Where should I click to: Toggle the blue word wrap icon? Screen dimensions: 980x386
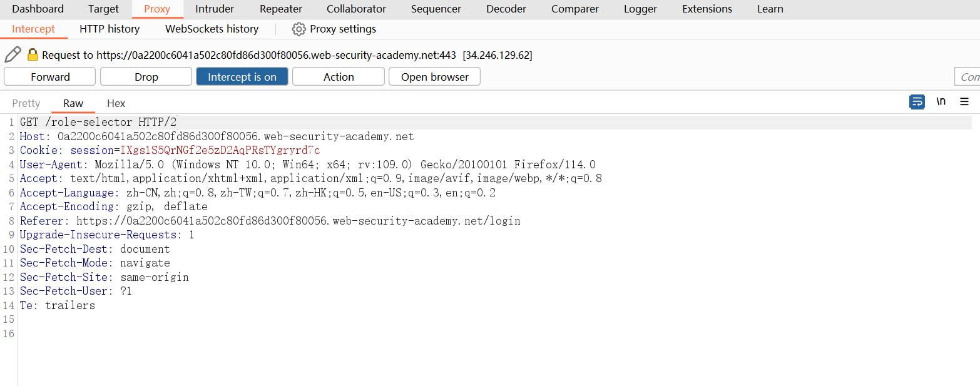[x=917, y=102]
